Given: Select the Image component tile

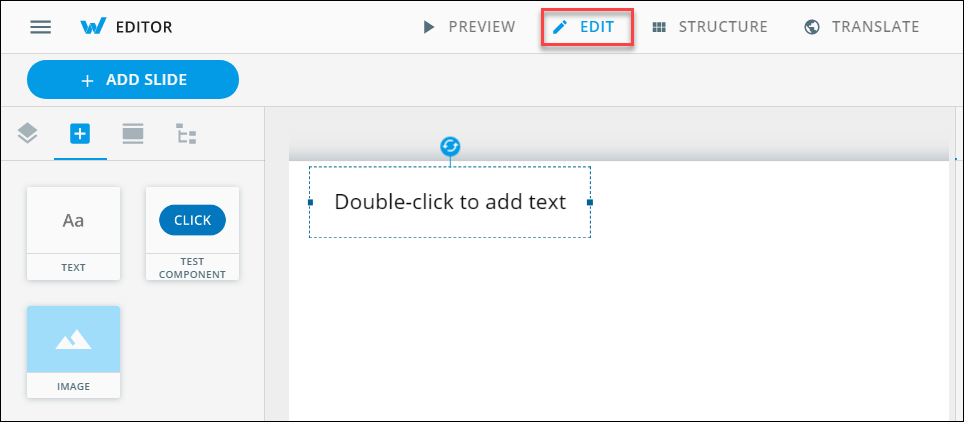Looking at the screenshot, I should click(x=73, y=351).
